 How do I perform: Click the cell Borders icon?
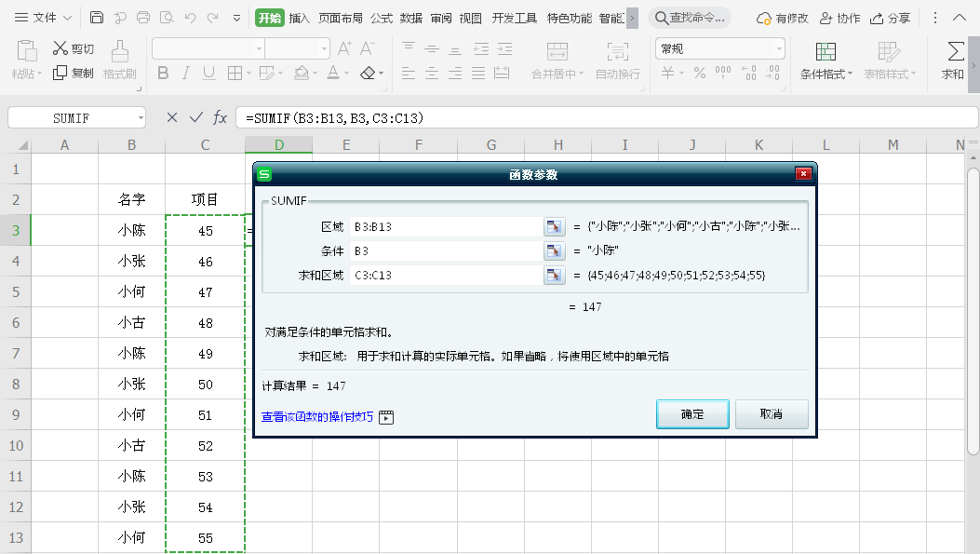[235, 74]
